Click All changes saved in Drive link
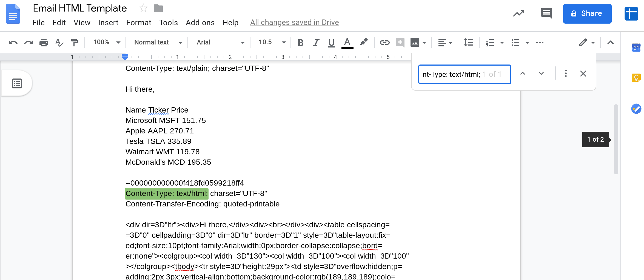This screenshot has height=280, width=644. point(295,23)
